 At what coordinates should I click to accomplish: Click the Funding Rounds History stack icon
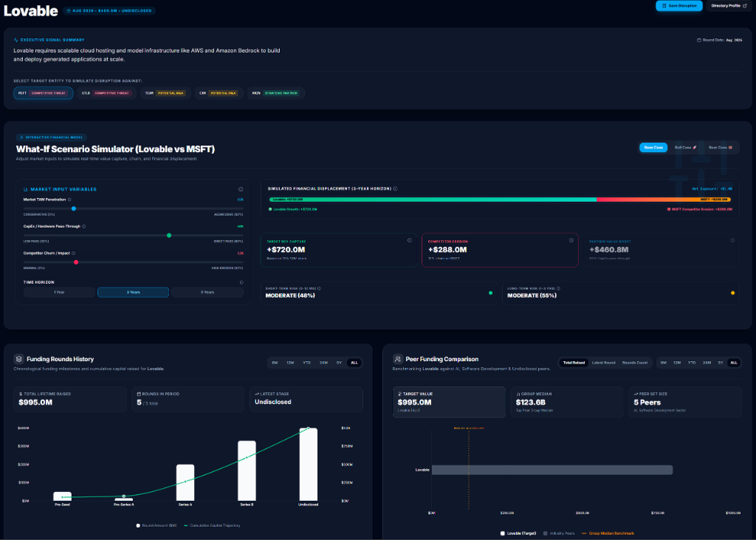coord(18,359)
